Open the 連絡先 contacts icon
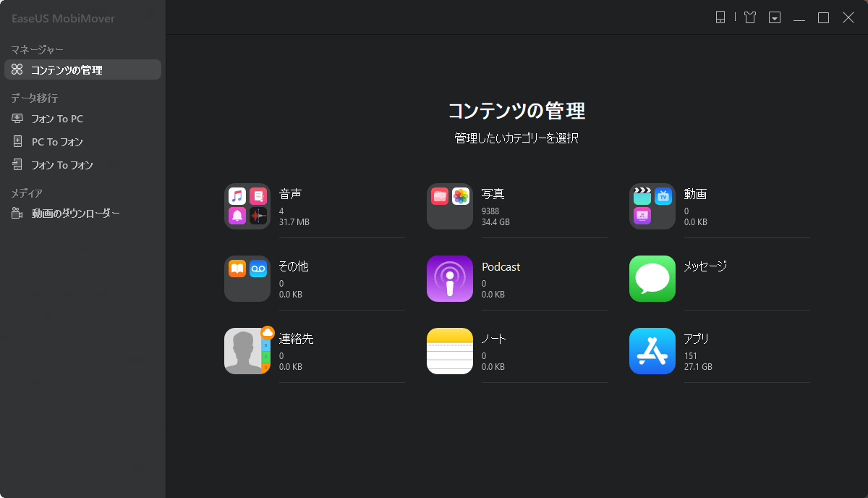The height and width of the screenshot is (498, 868). [247, 351]
